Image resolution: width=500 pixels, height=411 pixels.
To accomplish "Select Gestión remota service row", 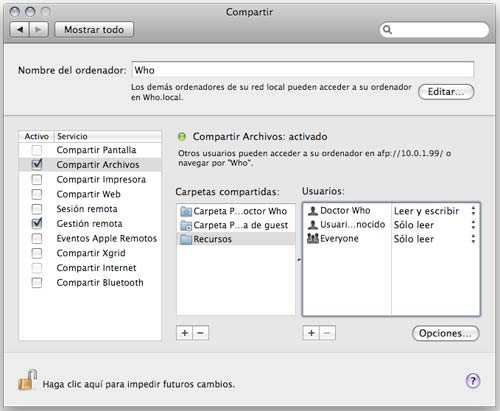I will tap(90, 224).
